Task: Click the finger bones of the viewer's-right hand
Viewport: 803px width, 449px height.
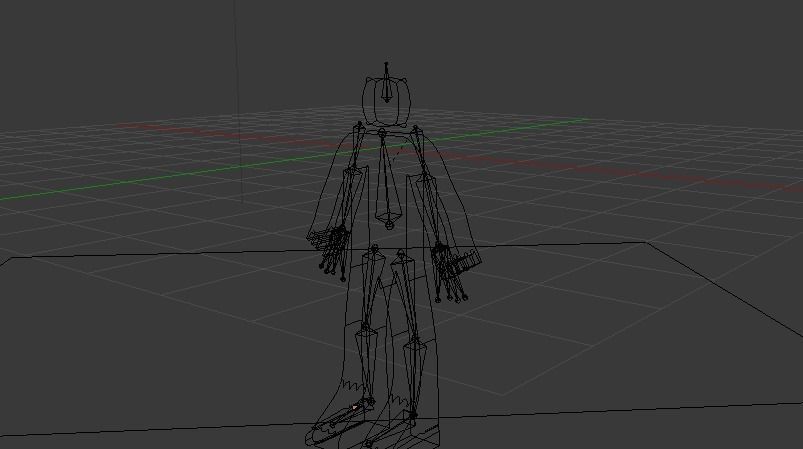Action: coord(449,273)
